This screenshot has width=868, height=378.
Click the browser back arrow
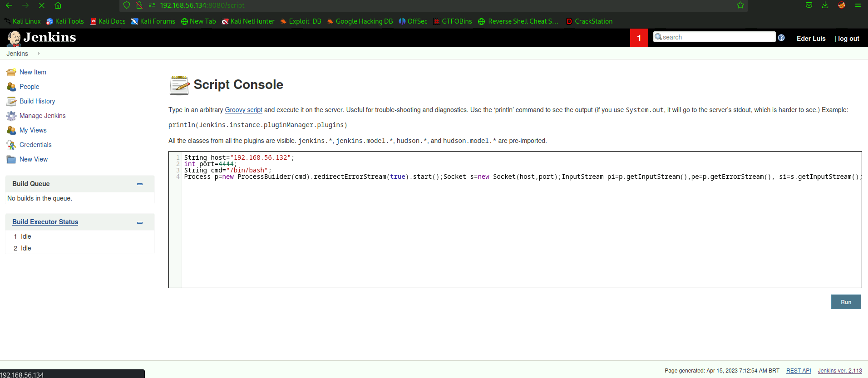click(x=9, y=5)
